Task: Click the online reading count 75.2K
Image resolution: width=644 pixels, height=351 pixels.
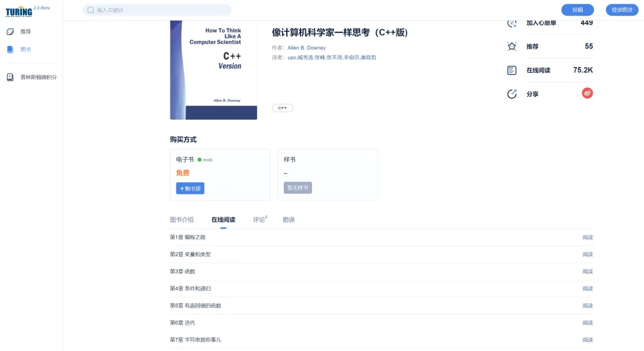Action: tap(583, 70)
